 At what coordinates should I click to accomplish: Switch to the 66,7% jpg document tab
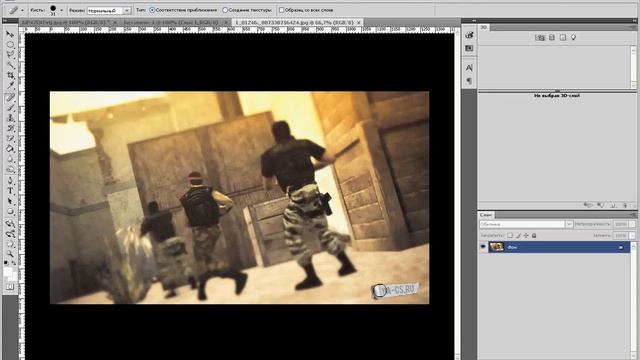tap(297, 22)
